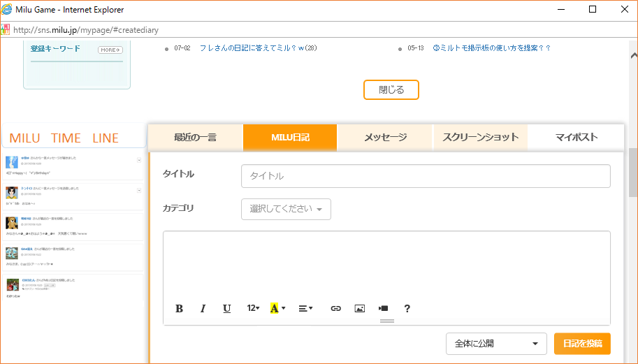Image resolution: width=638 pixels, height=364 pixels.
Task: Click the 閉じる button
Action: 391,90
